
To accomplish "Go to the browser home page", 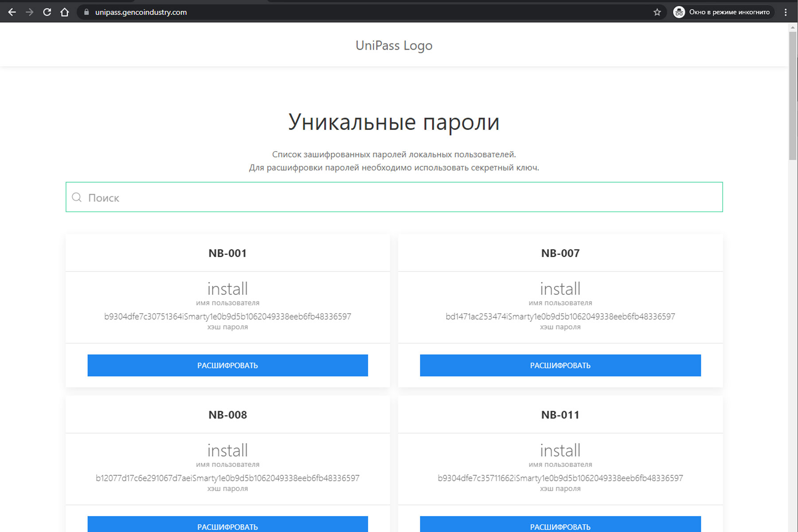I will 65,12.
